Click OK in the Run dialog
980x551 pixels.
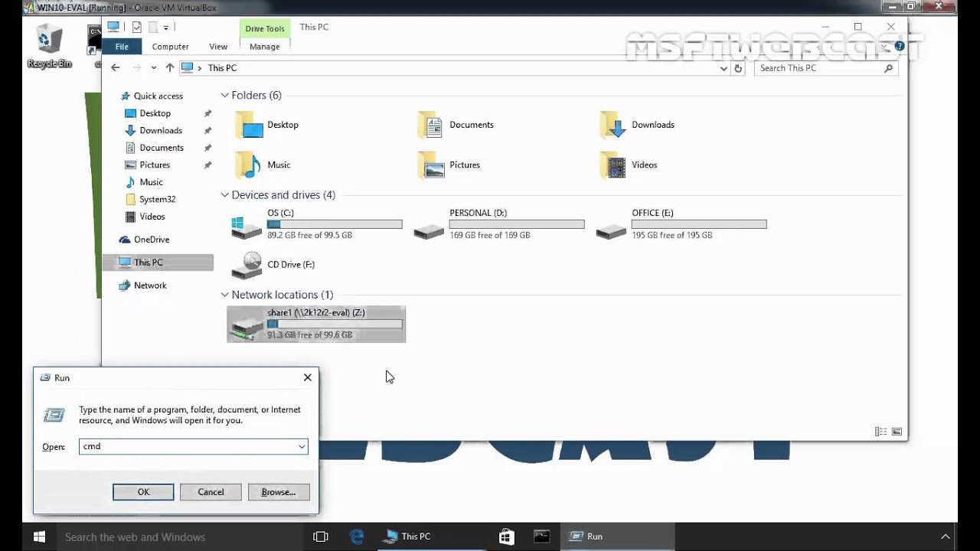pyautogui.click(x=143, y=492)
